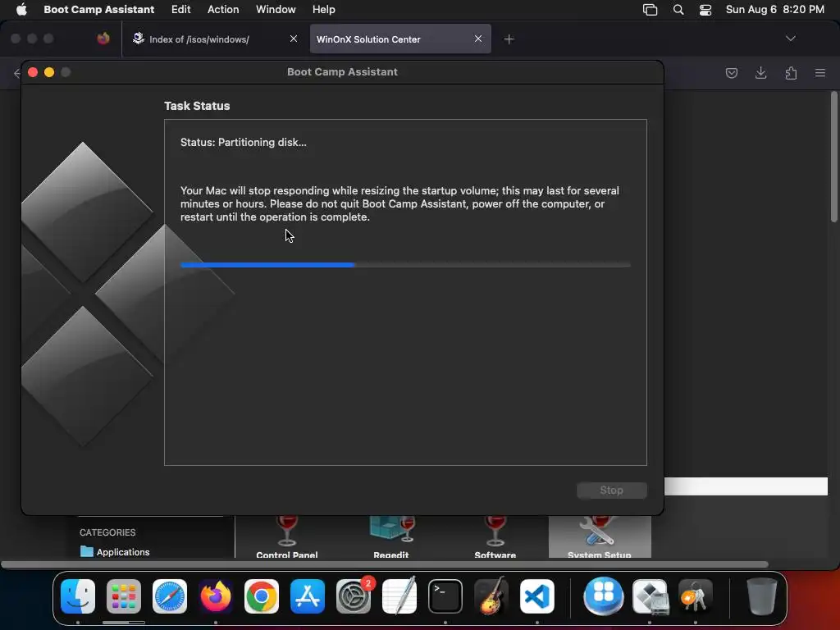The image size is (840, 630).
Task: Select Applications under Categories
Action: tap(115, 552)
